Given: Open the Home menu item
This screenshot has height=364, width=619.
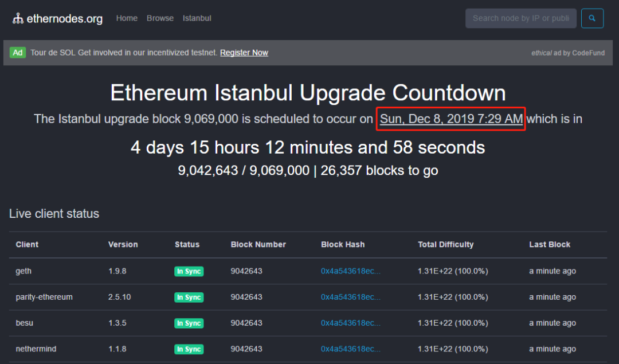Looking at the screenshot, I should click(127, 18).
